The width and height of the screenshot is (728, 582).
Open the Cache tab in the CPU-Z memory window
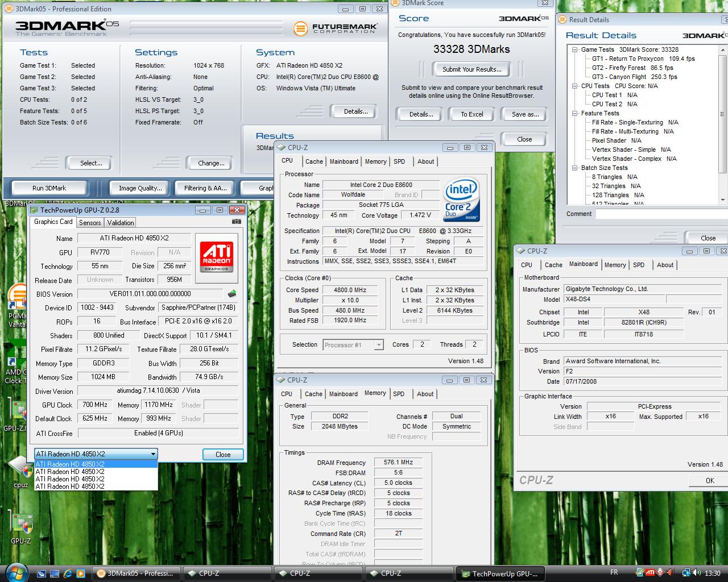(x=313, y=394)
